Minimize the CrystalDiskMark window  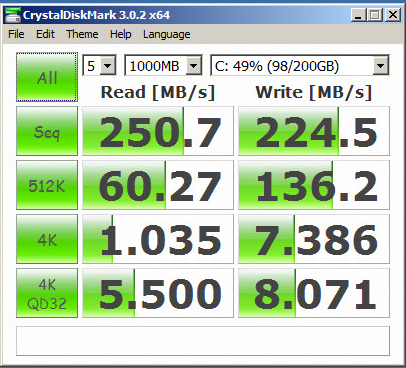tap(359, 15)
